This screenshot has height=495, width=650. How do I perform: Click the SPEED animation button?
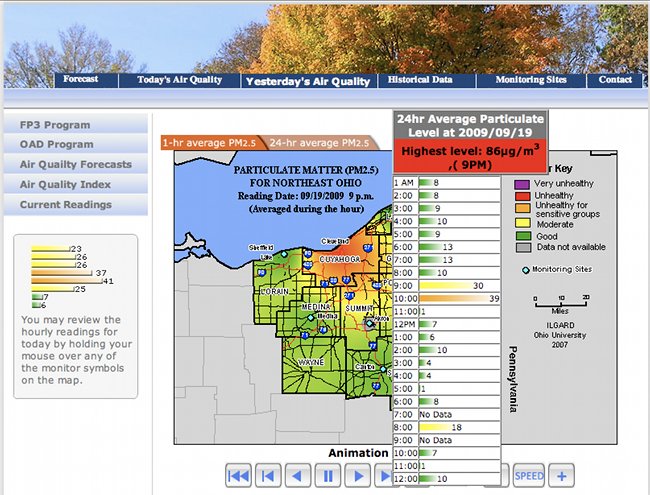pyautogui.click(x=529, y=476)
